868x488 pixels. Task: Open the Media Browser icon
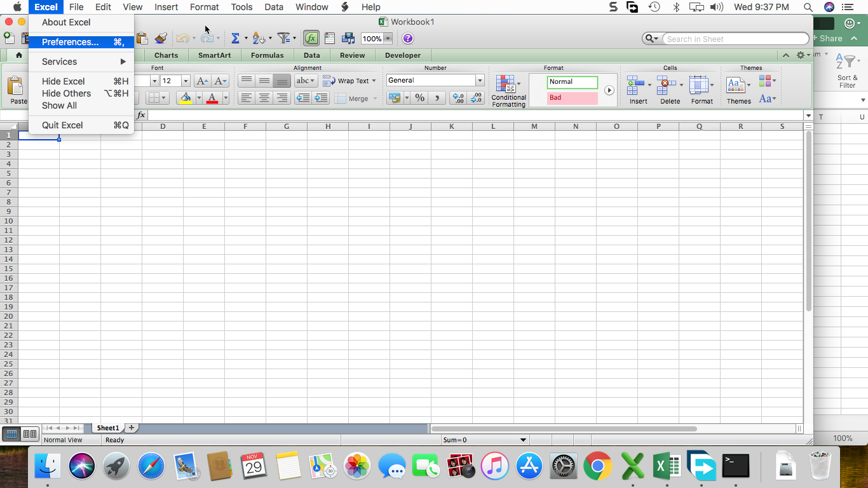pyautogui.click(x=348, y=39)
